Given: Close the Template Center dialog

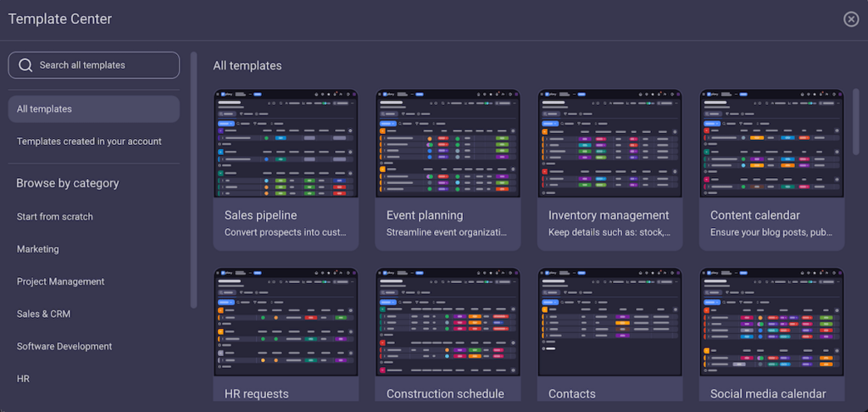Looking at the screenshot, I should point(851,19).
